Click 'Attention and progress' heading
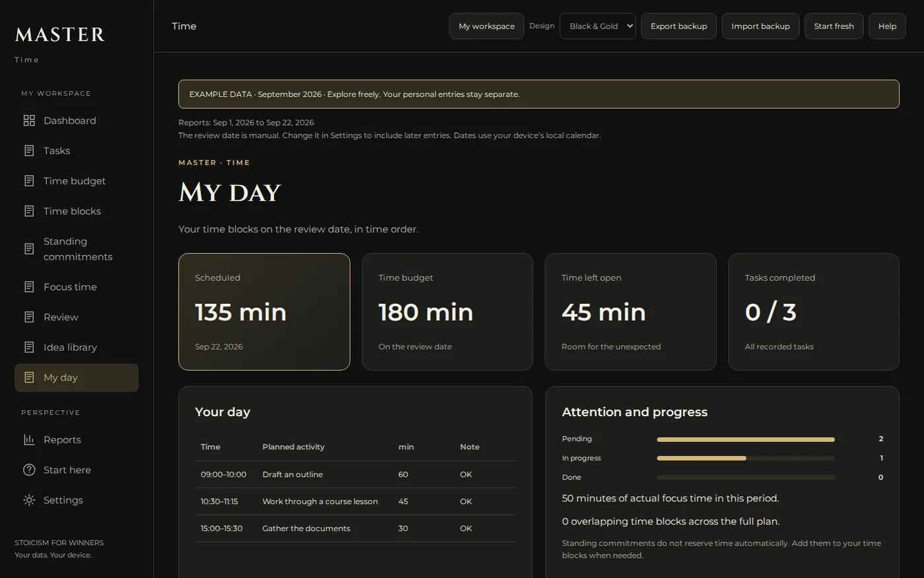The width and height of the screenshot is (924, 578). [x=634, y=412]
